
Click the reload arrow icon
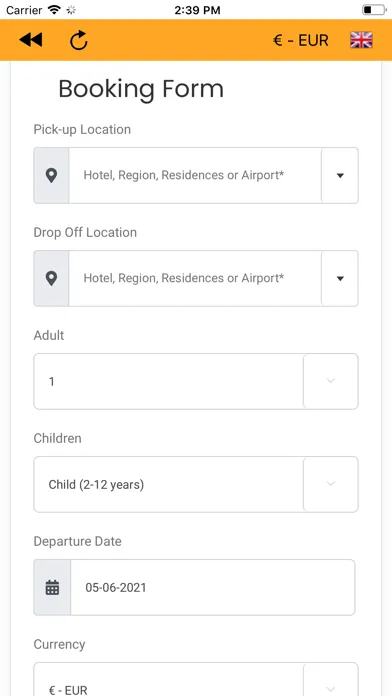click(79, 40)
